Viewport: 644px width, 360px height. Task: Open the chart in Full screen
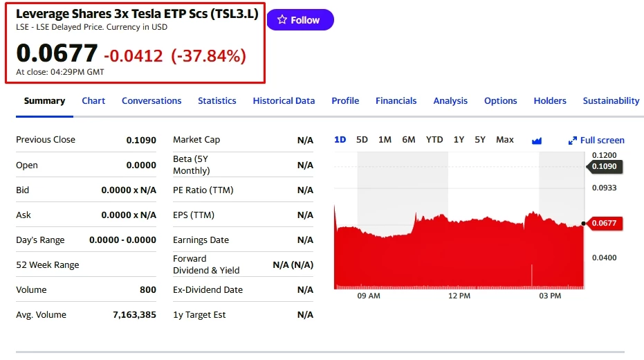(596, 141)
